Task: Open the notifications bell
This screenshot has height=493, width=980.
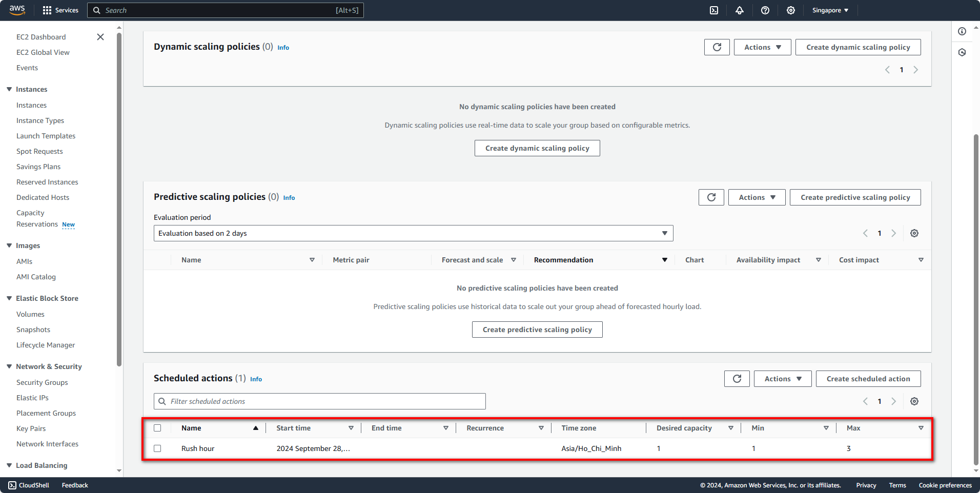Action: click(x=739, y=10)
